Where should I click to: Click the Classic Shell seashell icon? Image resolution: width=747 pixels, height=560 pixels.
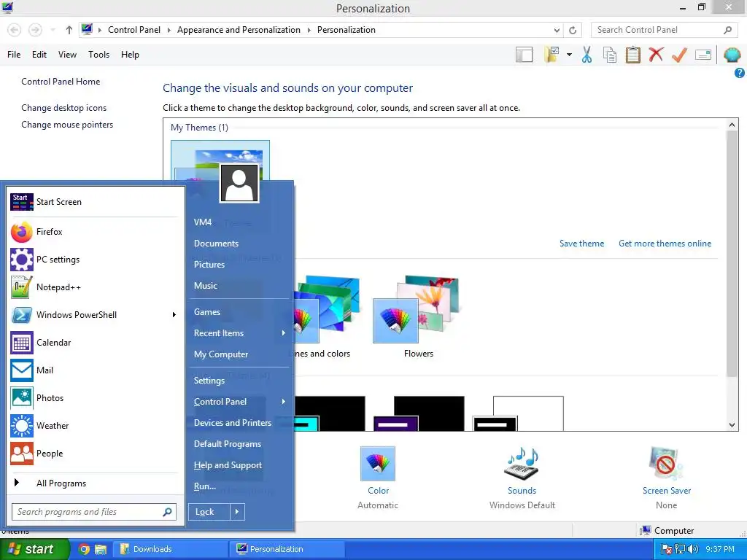(732, 55)
